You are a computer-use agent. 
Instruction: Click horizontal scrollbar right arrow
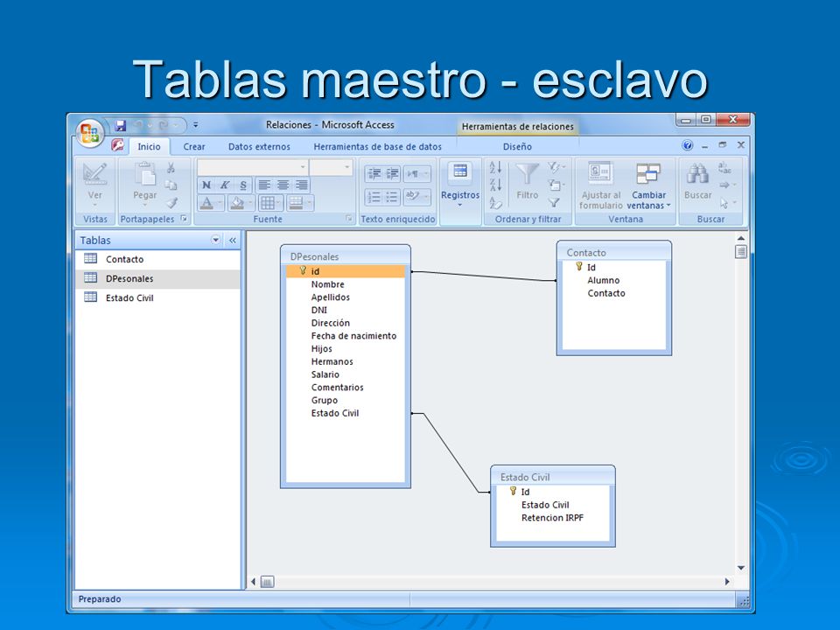point(727,582)
